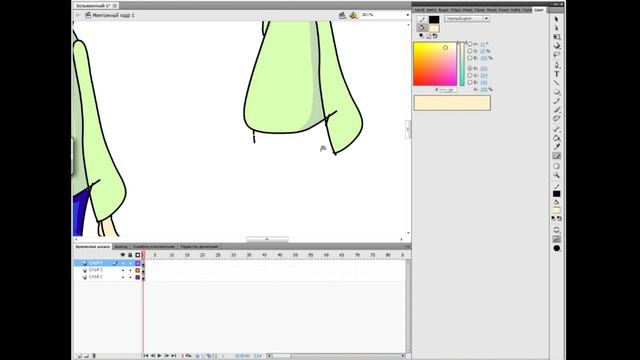This screenshot has height=360, width=640.
Task: Select the S saturation radio button
Action: point(470,51)
